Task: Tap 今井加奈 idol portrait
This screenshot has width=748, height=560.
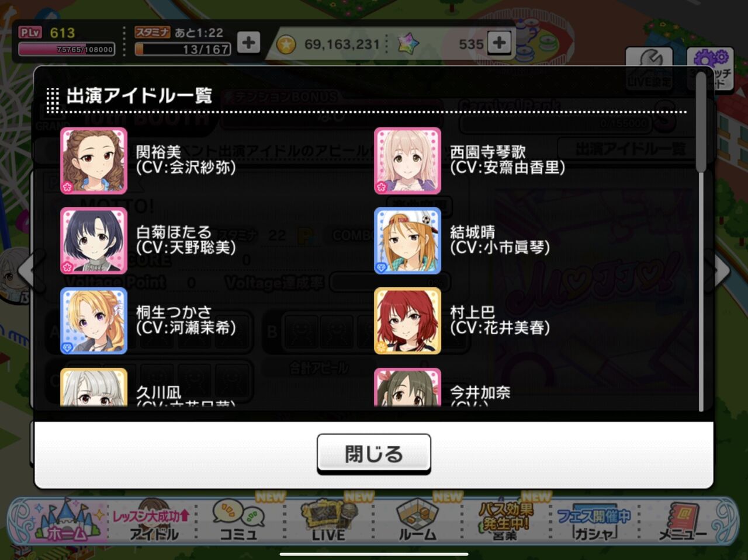Action: click(x=407, y=387)
